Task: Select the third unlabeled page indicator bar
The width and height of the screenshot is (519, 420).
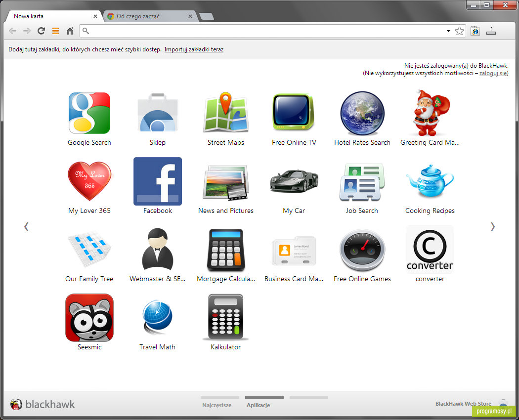Action: pos(309,397)
